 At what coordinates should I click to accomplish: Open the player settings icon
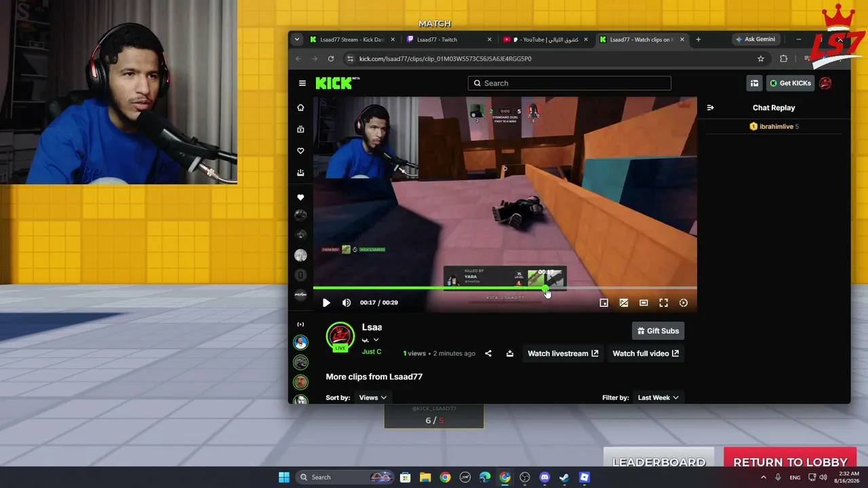684,303
